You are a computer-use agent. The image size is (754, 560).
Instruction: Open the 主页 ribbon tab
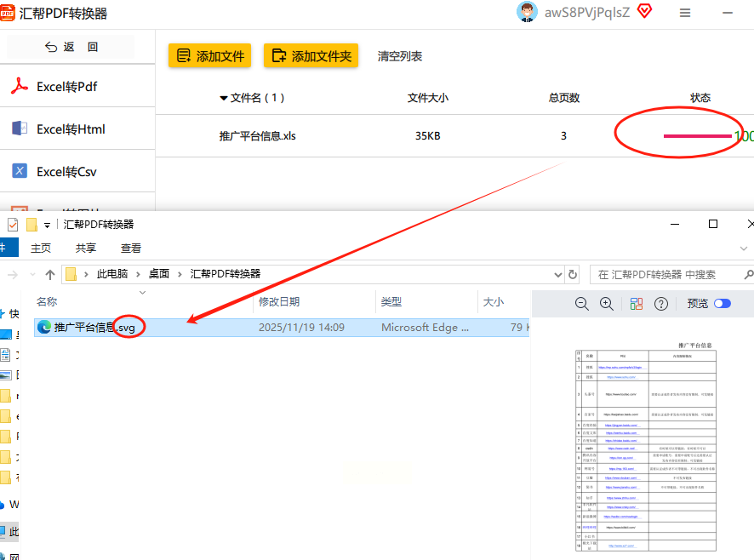pos(41,248)
